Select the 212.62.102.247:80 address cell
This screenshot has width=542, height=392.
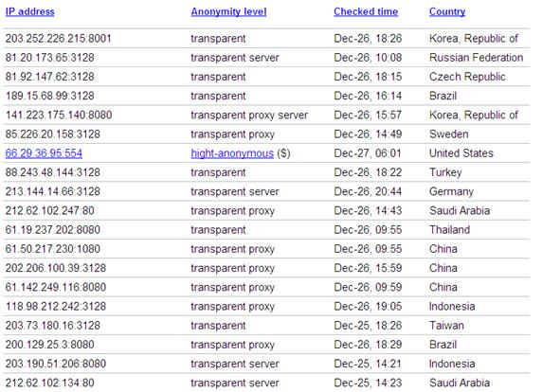(x=50, y=211)
